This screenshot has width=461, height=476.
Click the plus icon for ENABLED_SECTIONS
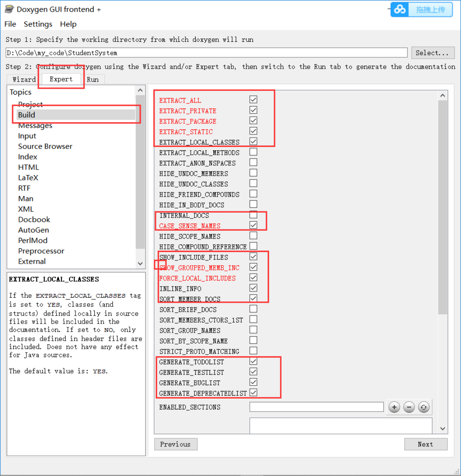[394, 407]
